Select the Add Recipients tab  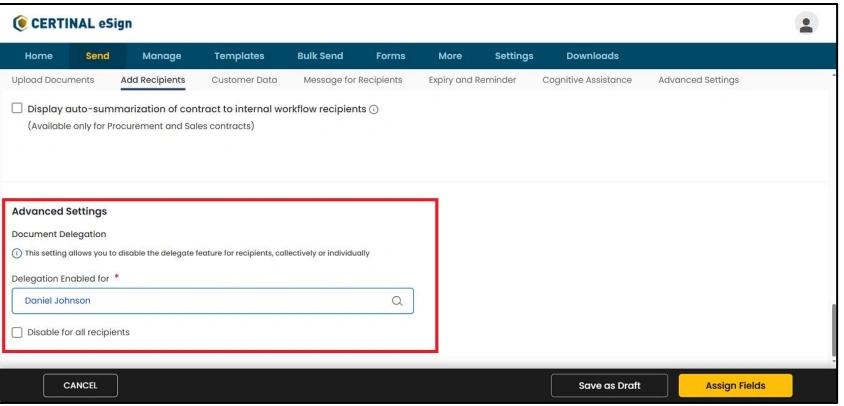coord(153,80)
